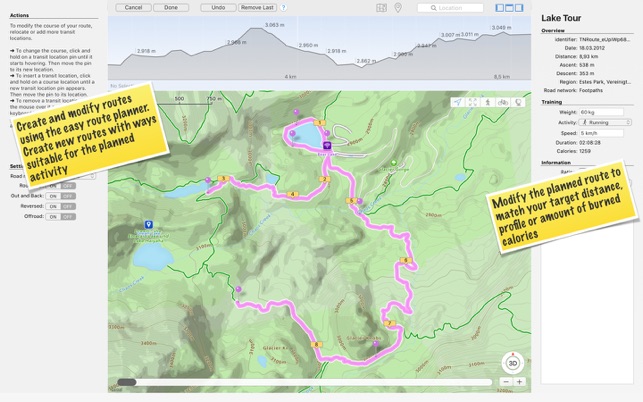Click the 2.862 m low point label in the profile

366,61
